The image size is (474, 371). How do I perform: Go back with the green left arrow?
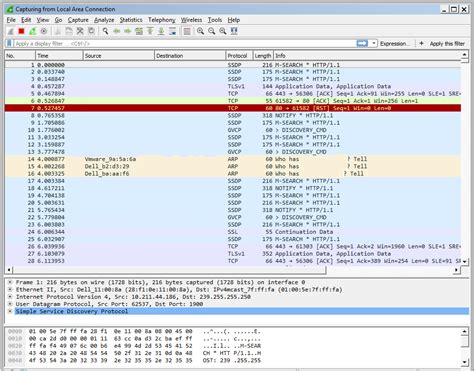[117, 31]
